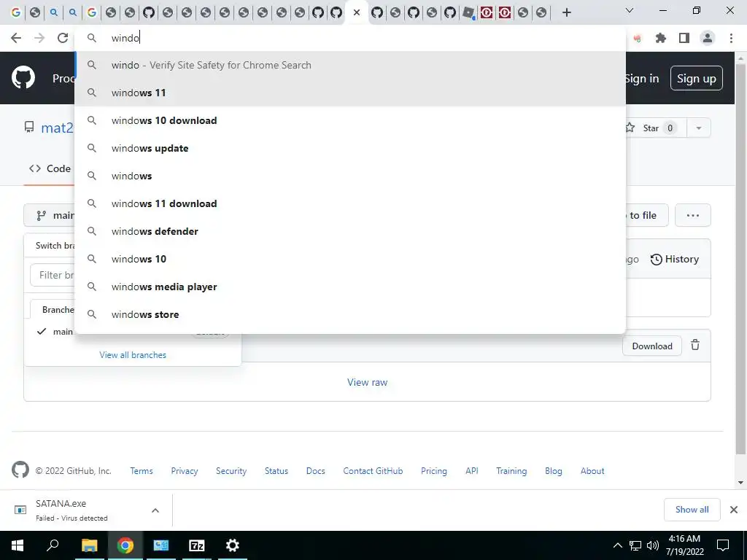Click Show all downloads
747x560 pixels.
coord(692,510)
